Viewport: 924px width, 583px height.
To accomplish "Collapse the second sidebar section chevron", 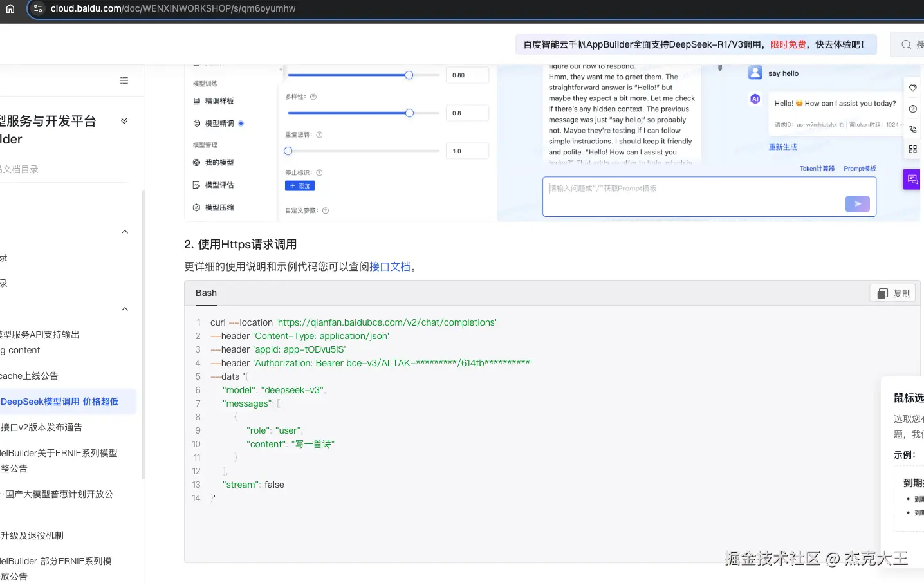I will click(125, 309).
